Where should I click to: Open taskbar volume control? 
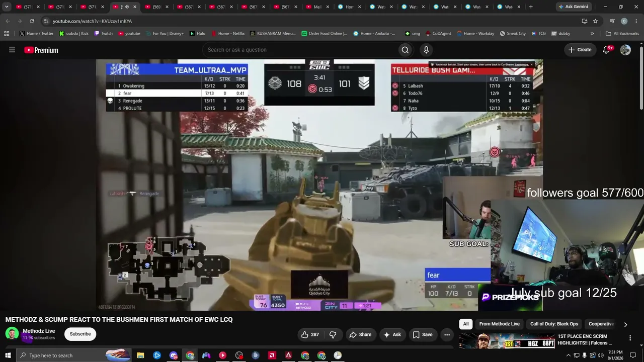[x=600, y=355]
